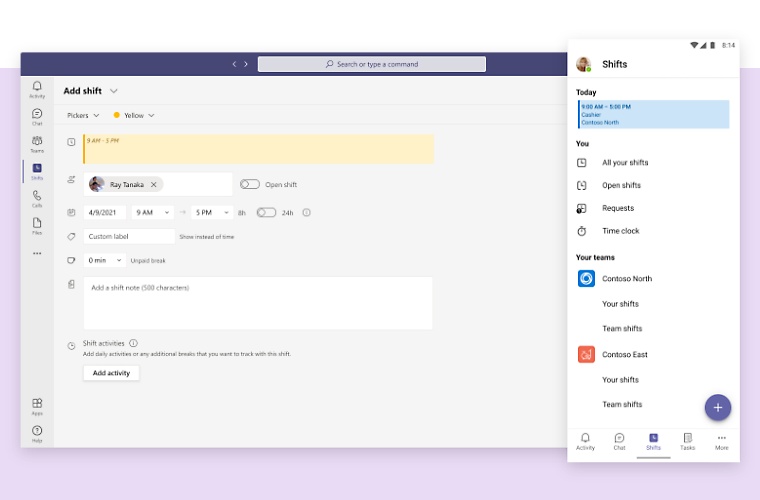Click the Add activity button
Screen dimensions: 760x500
click(x=111, y=373)
